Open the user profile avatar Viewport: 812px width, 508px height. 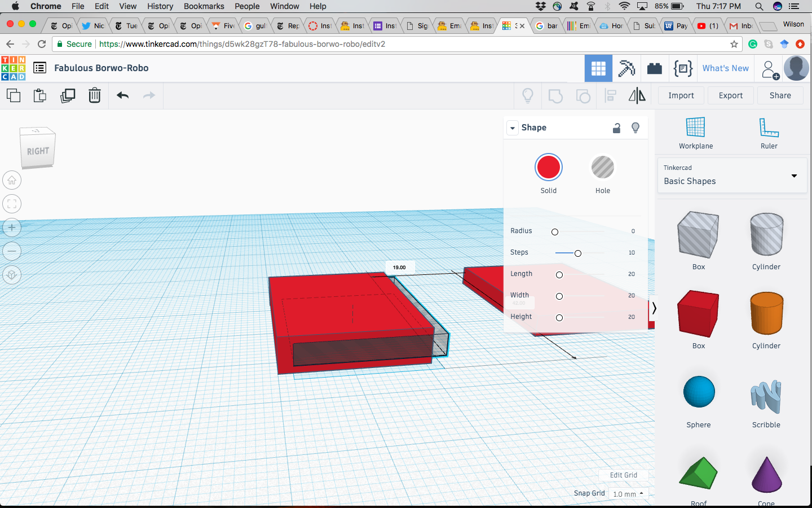click(796, 68)
